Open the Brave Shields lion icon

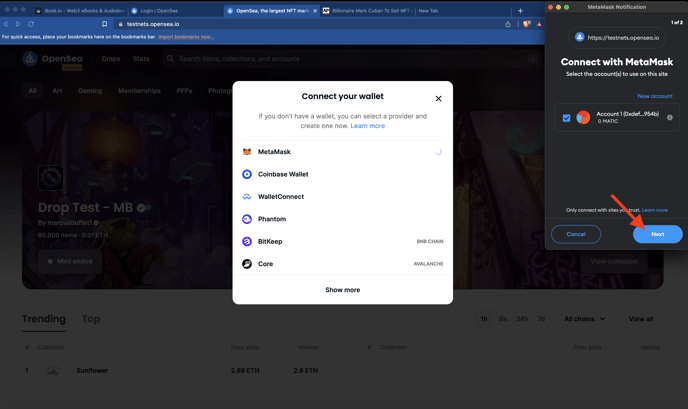(x=527, y=24)
